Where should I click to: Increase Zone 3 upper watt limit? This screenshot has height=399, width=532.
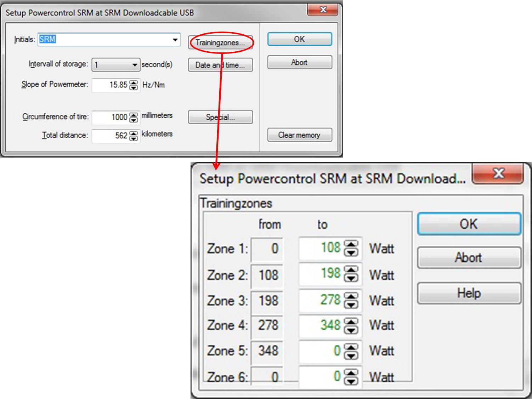tap(351, 296)
